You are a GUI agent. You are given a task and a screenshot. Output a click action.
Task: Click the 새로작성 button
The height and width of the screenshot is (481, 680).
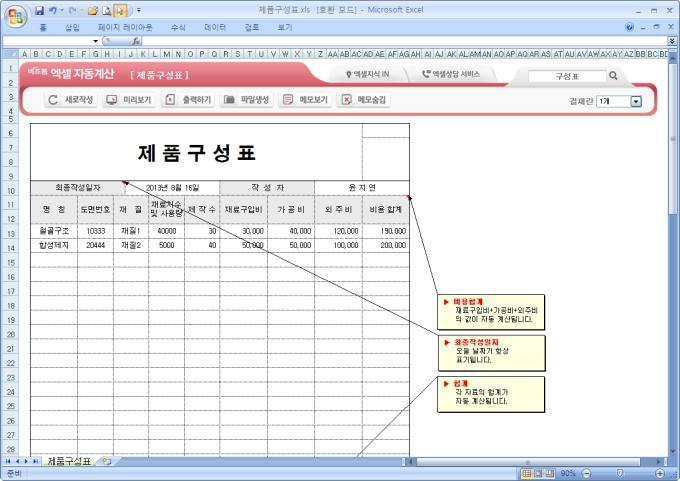point(72,100)
